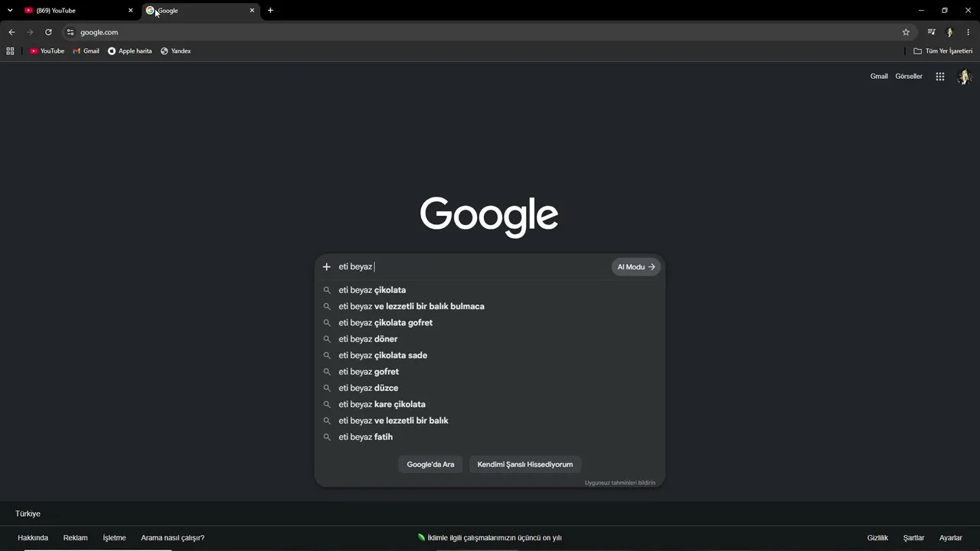Open the media controls icon in the toolbar
The image size is (980, 551).
(x=931, y=32)
